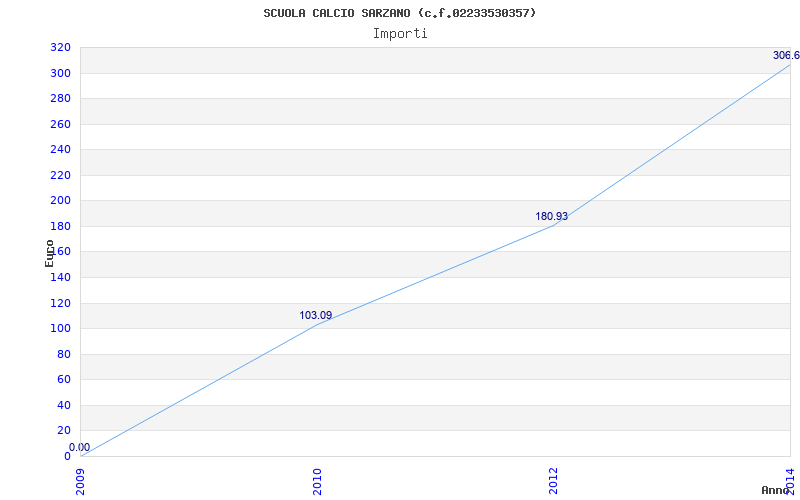Click the 120 y-axis tick label
This screenshot has height=500, width=800.
(60, 303)
